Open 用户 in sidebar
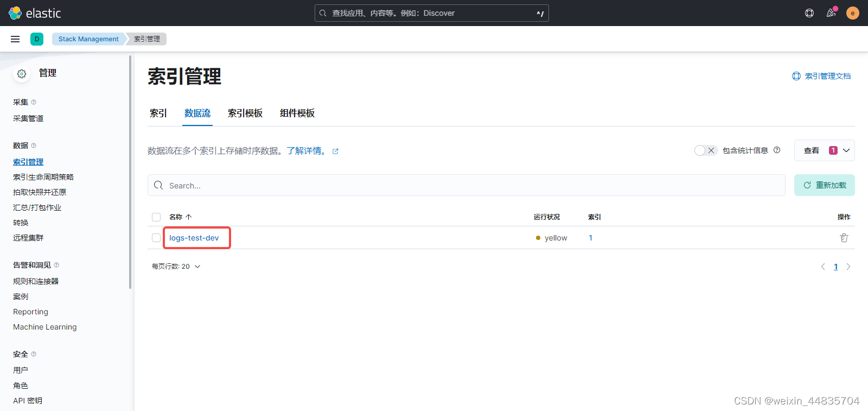This screenshot has width=868, height=411. click(x=21, y=370)
